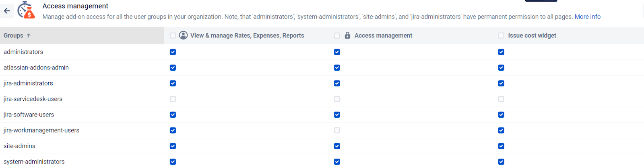Image resolution: width=644 pixels, height=168 pixels.
Task: Uncheck jira-software-users Issue cost widget checkbox
Action: [501, 115]
